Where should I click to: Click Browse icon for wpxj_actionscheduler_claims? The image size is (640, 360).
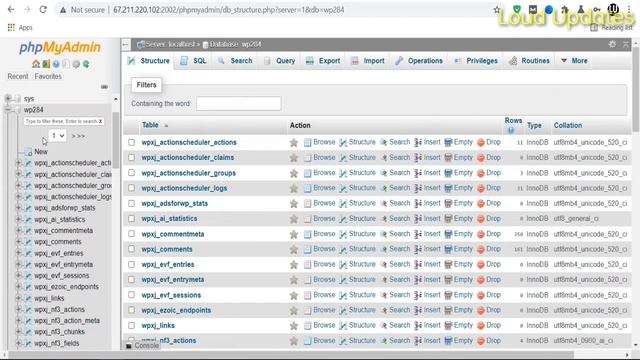(307, 158)
